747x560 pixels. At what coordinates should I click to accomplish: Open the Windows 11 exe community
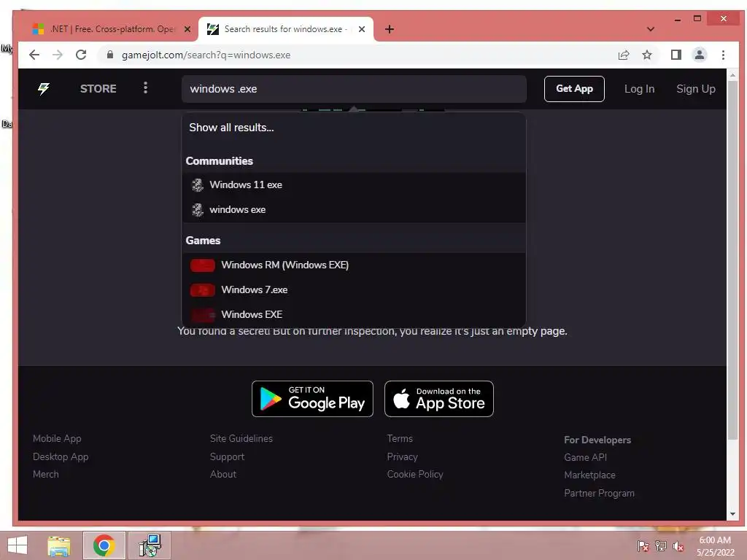coord(354,184)
